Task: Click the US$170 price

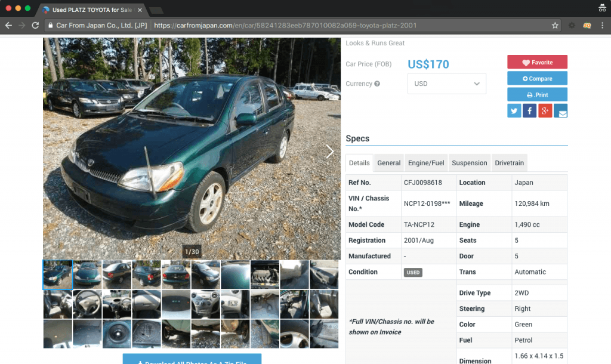Action: coord(428,64)
